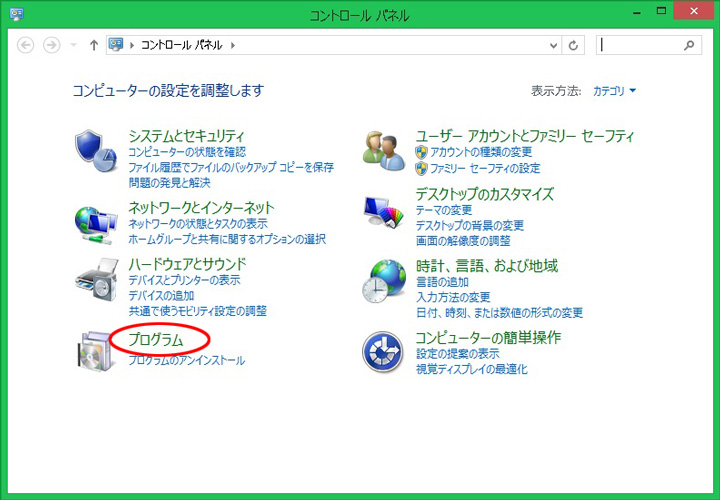Click 言語の追加 link
Viewport: 720px width, 500px height.
tap(442, 281)
